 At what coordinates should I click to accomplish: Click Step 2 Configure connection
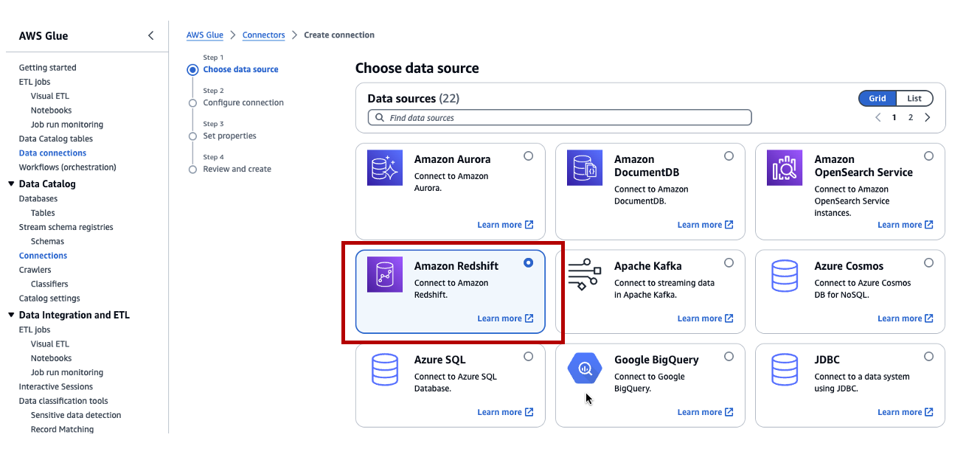[243, 102]
